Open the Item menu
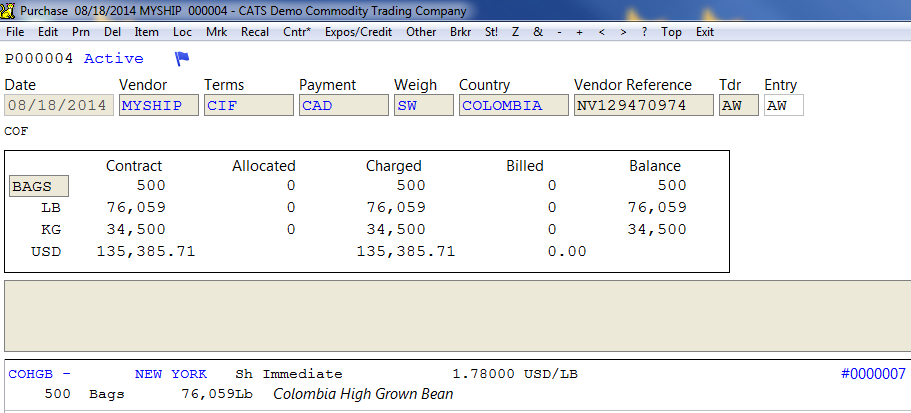This screenshot has height=413, width=911. point(146,32)
